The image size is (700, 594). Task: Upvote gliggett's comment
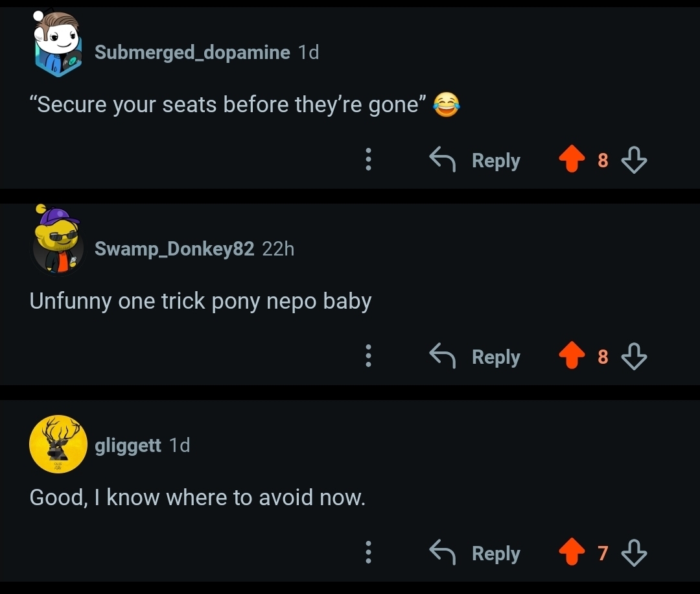coord(571,553)
